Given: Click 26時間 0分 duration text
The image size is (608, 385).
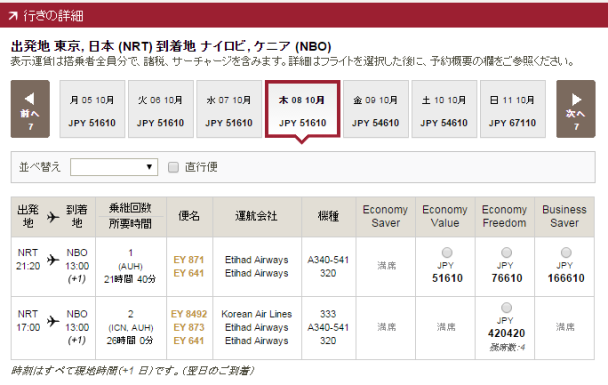Looking at the screenshot, I should (130, 341).
